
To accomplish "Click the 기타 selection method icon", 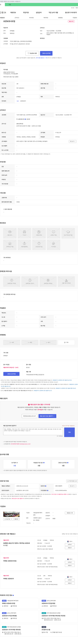I will 66,343.
